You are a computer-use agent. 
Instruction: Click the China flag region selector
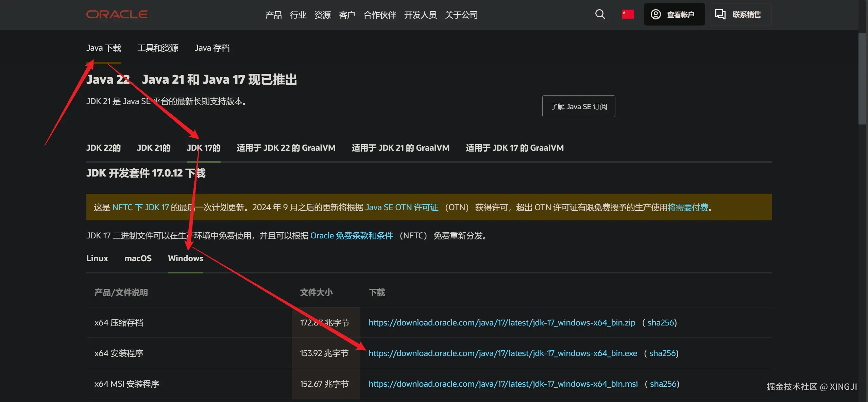[x=627, y=14]
